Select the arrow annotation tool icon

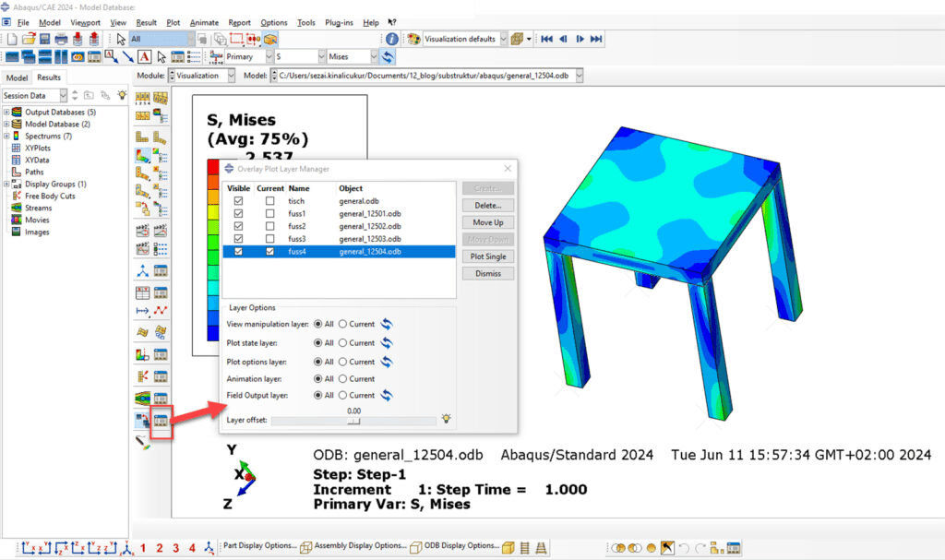click(126, 57)
